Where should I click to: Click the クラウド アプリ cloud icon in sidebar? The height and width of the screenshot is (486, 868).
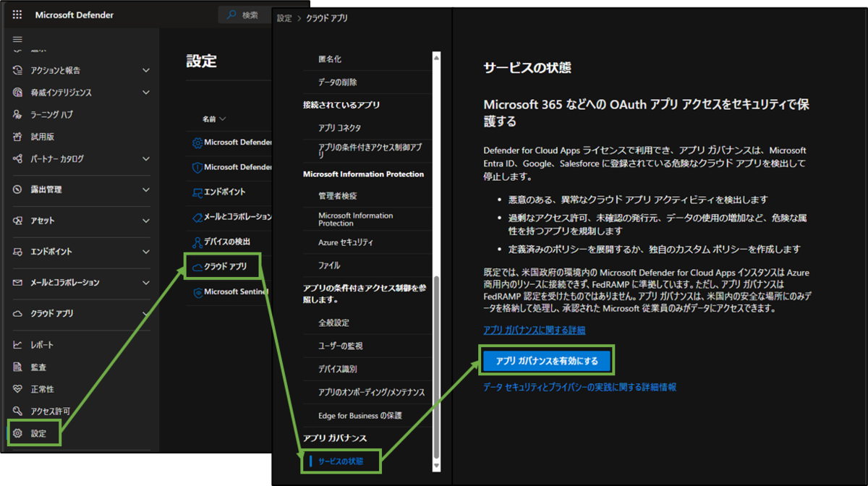click(18, 314)
